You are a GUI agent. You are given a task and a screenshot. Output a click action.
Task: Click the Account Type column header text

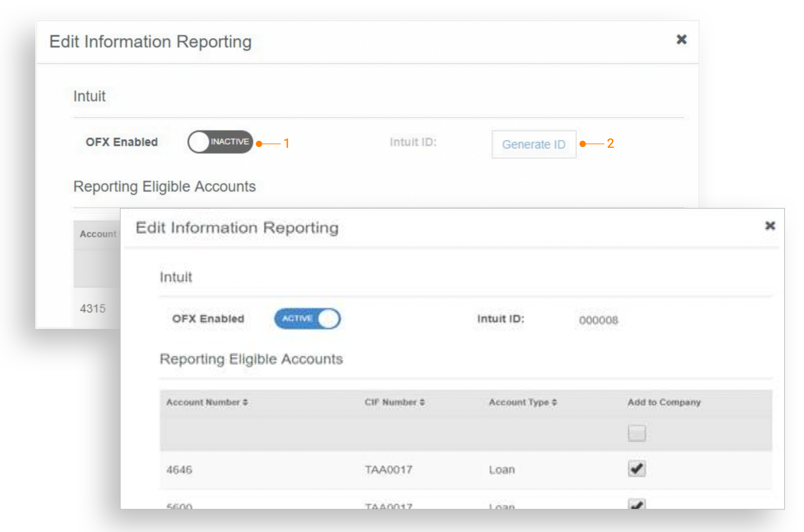coord(518,402)
